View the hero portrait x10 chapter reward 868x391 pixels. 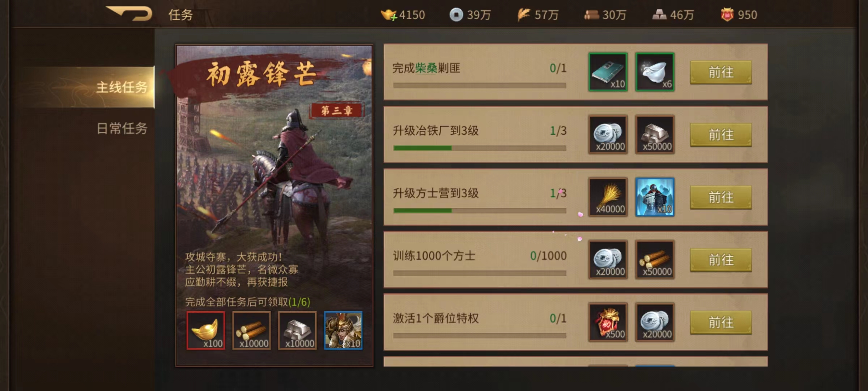pyautogui.click(x=343, y=330)
